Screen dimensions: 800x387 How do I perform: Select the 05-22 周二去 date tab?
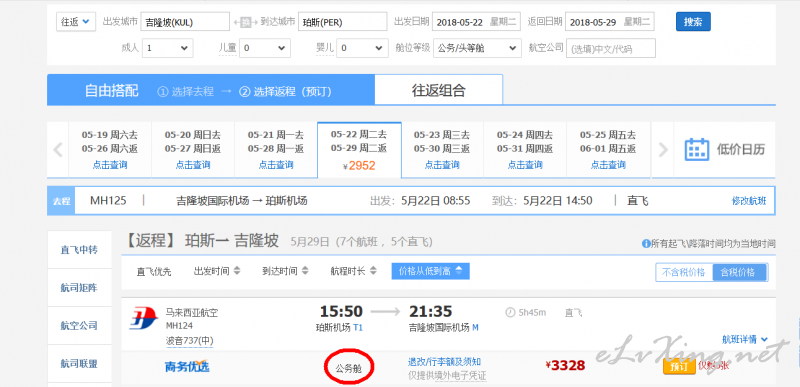359,150
